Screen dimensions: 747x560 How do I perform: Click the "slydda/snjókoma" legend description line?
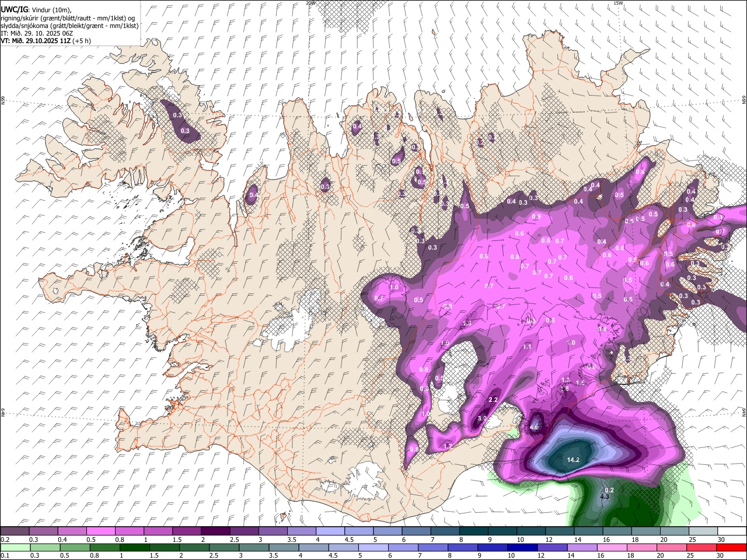(x=69, y=26)
